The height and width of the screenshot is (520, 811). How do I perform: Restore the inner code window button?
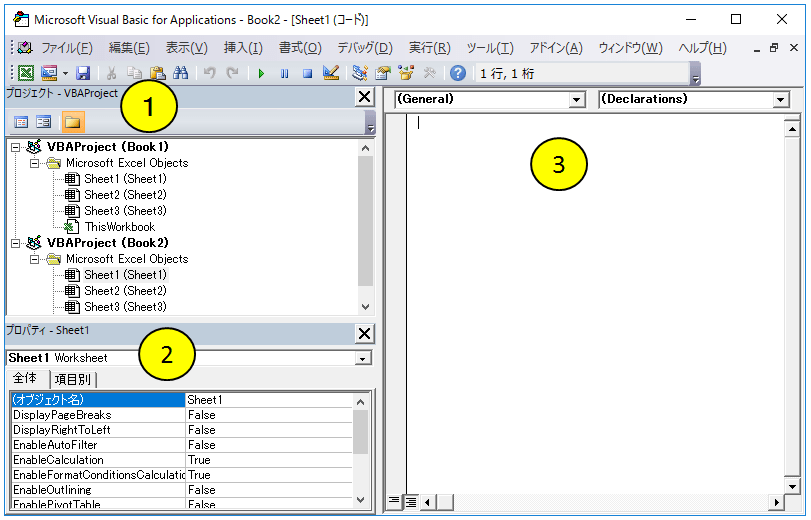click(x=774, y=48)
